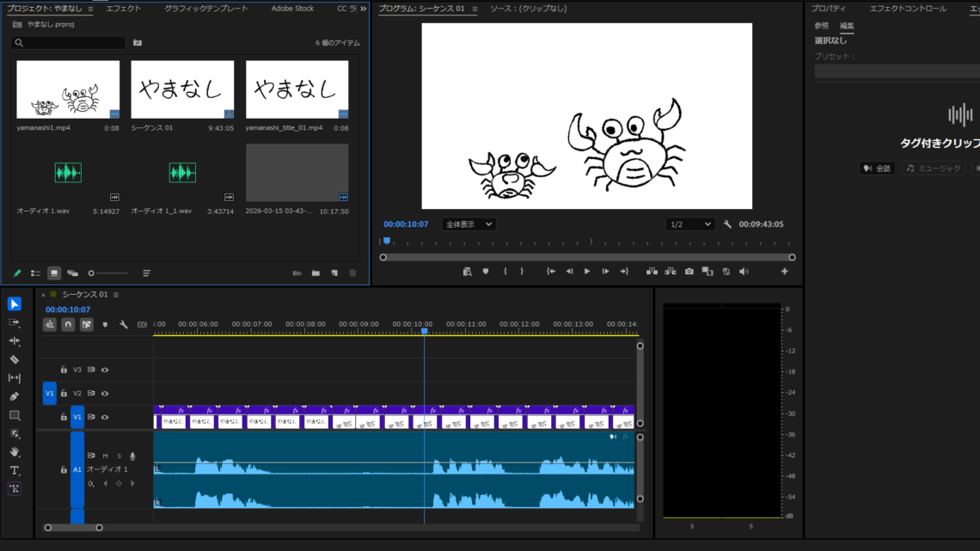Toggle timeline snapping magnet button
This screenshot has height=551, width=980.
coord(68,325)
